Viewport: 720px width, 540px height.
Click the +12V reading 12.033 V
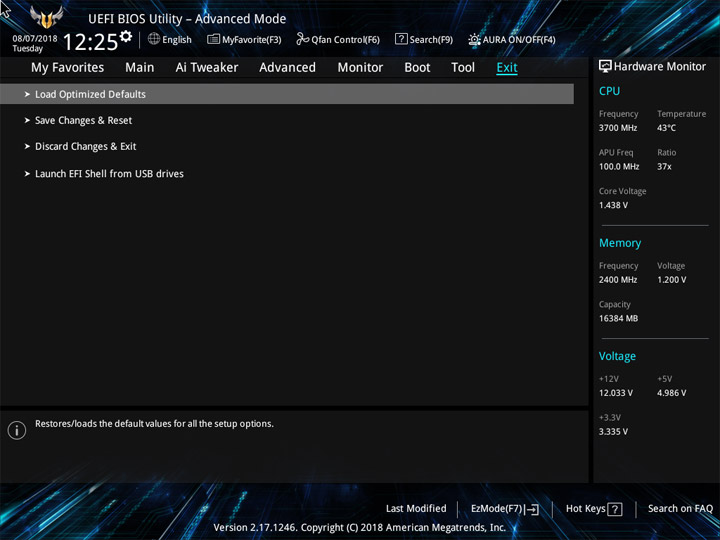615,393
